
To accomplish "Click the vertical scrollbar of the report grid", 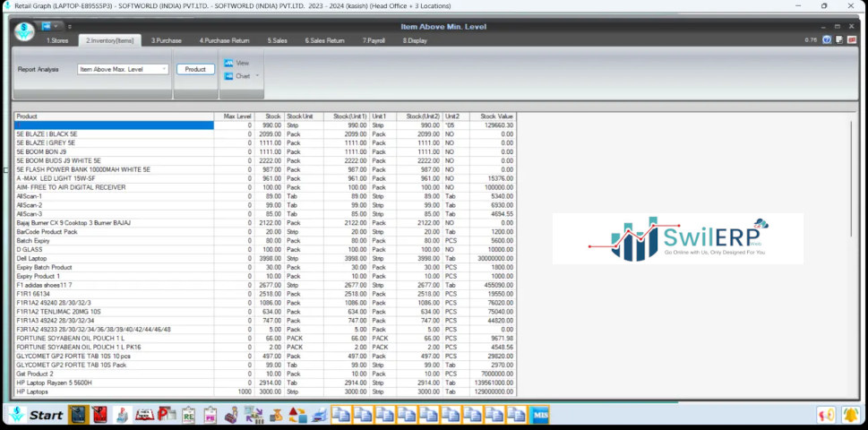I will click(x=851, y=178).
